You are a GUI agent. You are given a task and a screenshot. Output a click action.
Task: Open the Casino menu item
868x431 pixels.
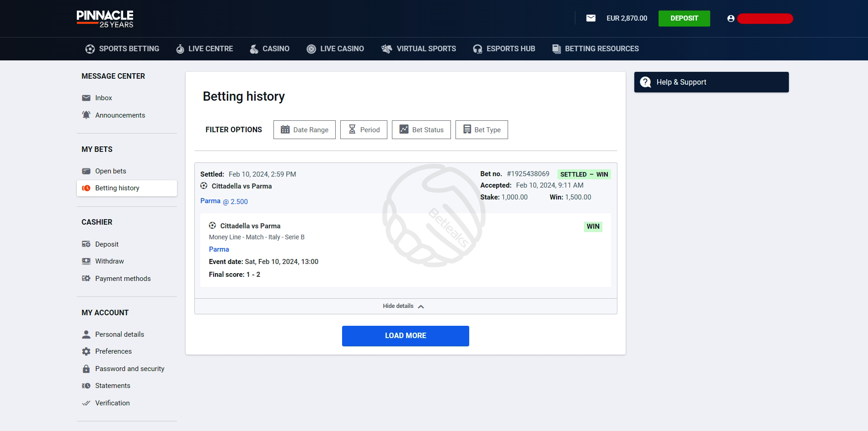[269, 49]
